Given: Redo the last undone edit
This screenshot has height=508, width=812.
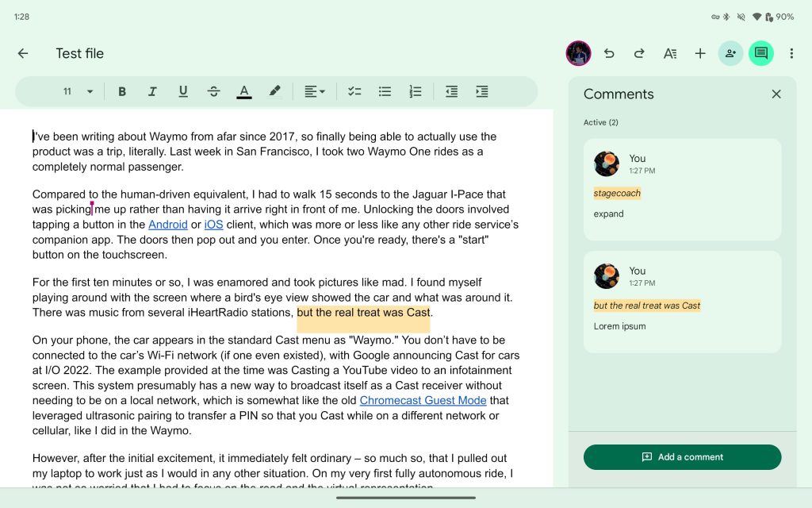Looking at the screenshot, I should point(639,53).
